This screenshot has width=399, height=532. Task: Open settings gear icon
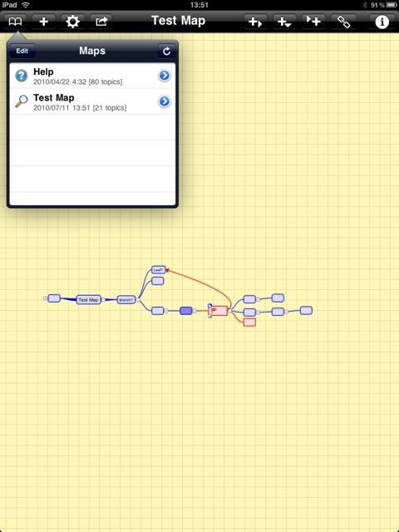coord(72,22)
